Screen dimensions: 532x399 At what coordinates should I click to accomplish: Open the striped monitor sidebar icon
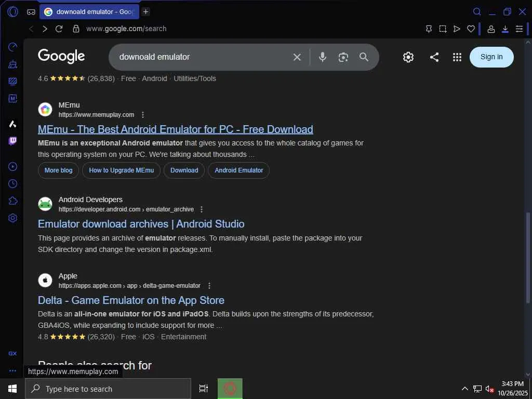point(12,82)
